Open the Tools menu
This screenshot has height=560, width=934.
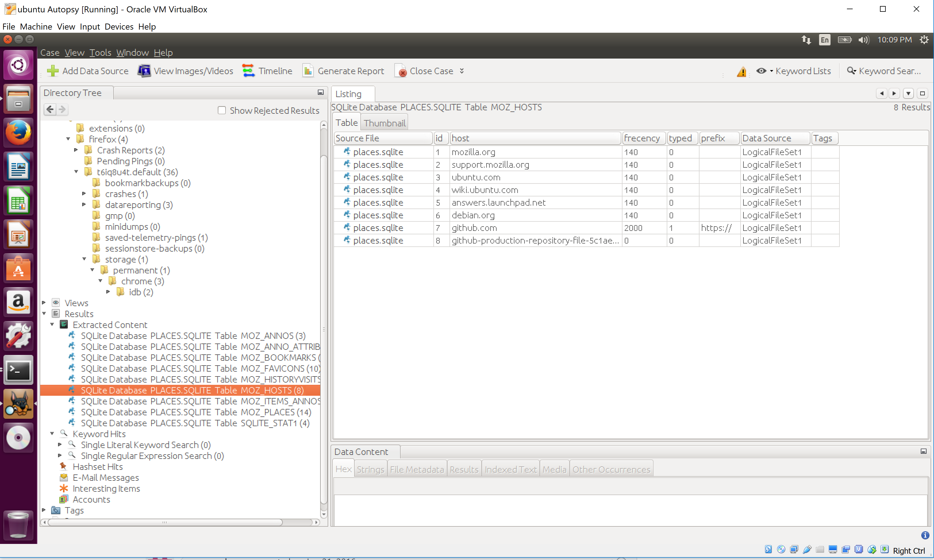coord(100,53)
